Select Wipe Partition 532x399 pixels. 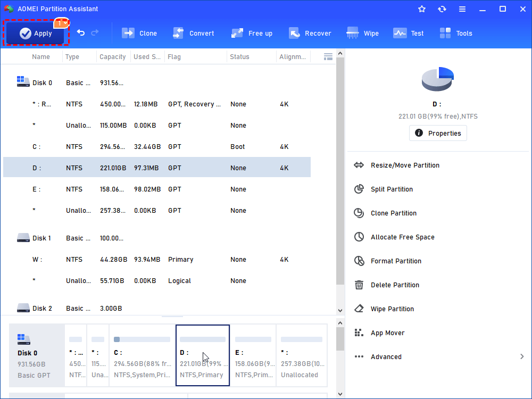pos(384,309)
